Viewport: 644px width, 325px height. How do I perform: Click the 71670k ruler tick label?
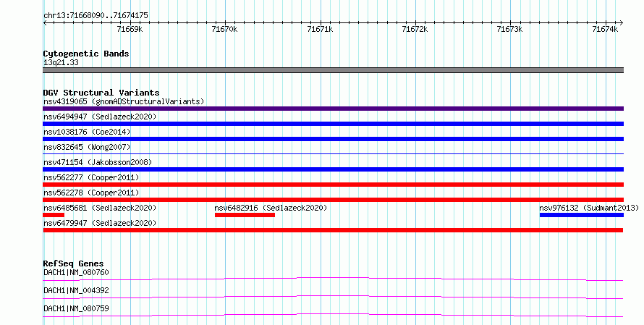[224, 29]
